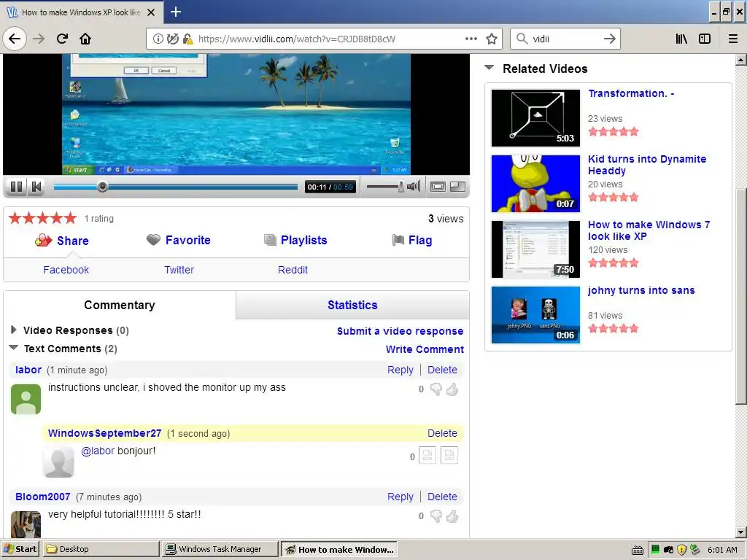Click the video progress seek knob
Viewport: 747px width, 560px height.
coord(102,187)
